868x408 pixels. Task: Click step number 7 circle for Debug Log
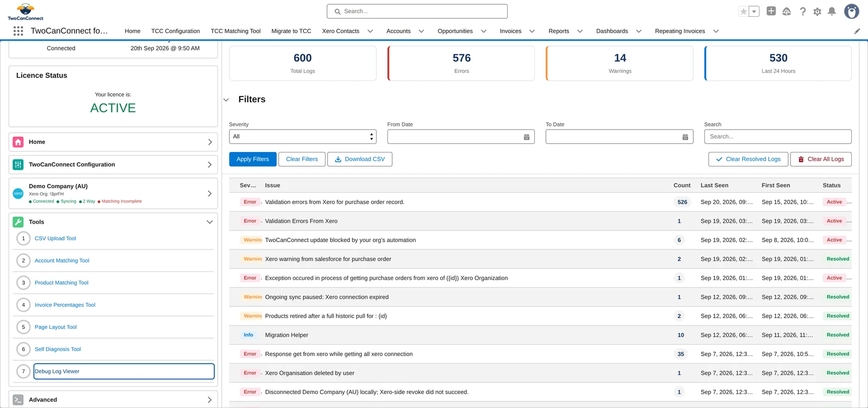click(23, 372)
